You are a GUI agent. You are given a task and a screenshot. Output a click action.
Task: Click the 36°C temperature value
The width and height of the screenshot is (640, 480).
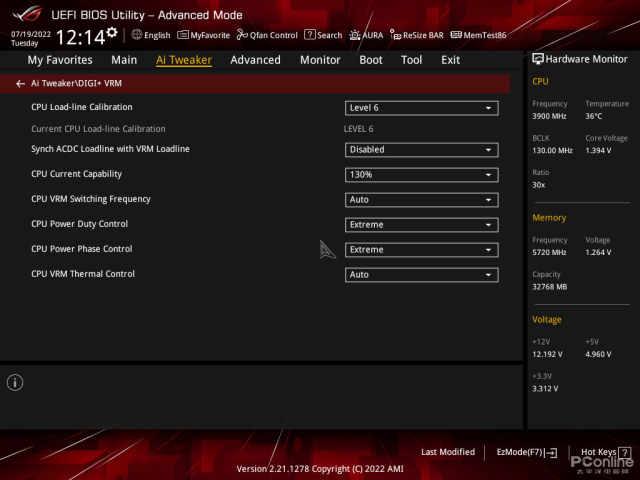[x=594, y=116]
